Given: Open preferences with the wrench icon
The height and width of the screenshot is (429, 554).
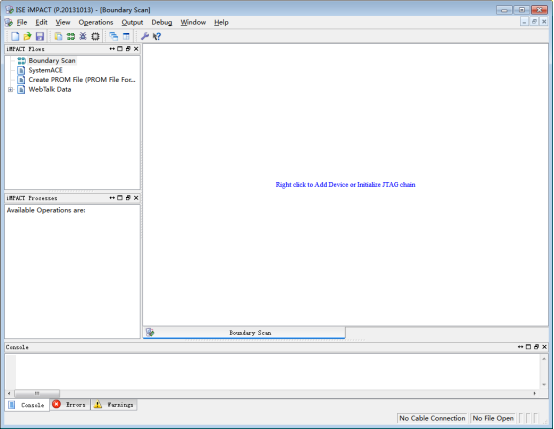Looking at the screenshot, I should tap(145, 36).
